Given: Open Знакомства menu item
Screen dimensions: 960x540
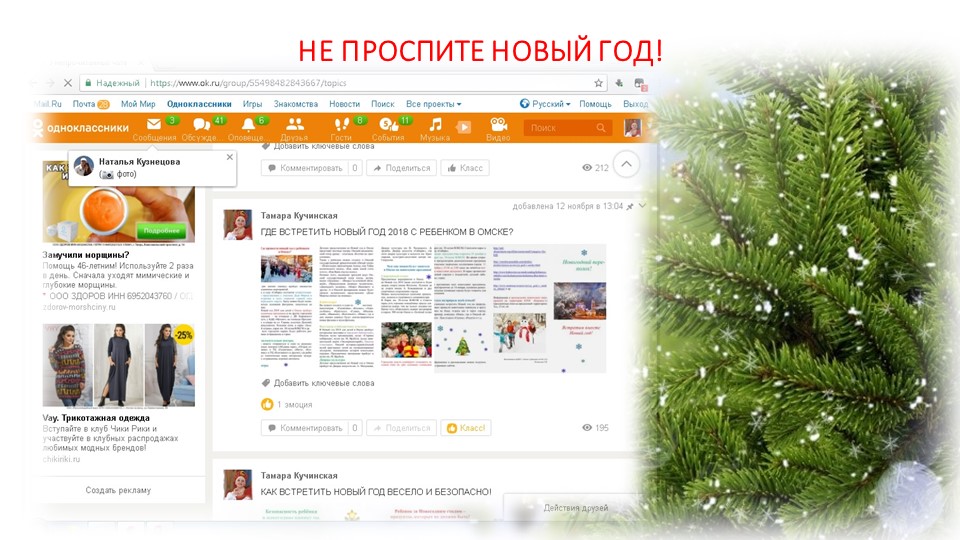Looking at the screenshot, I should pos(296,104).
